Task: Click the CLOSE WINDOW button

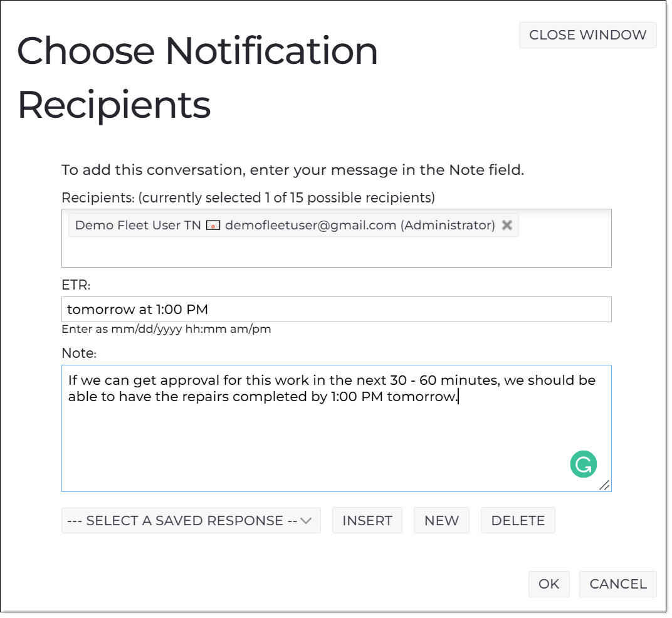Action: (587, 34)
